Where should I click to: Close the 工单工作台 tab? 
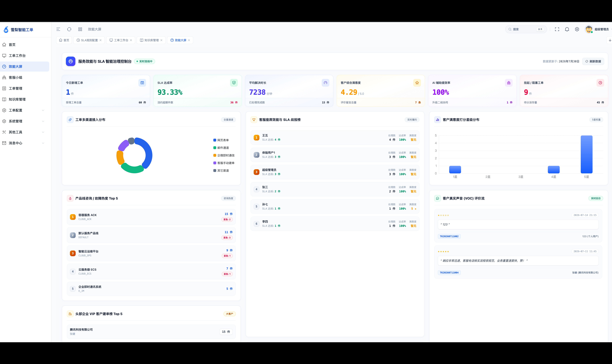tap(131, 40)
